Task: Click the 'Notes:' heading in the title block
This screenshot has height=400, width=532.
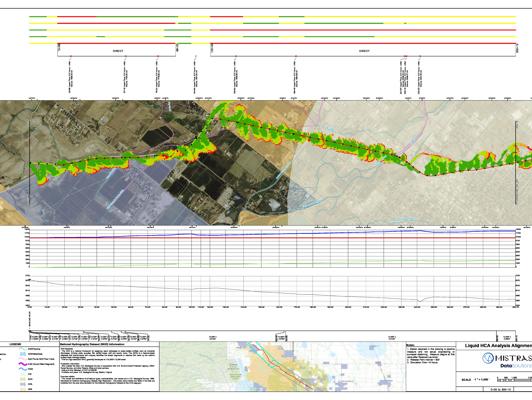Action: 410,345
